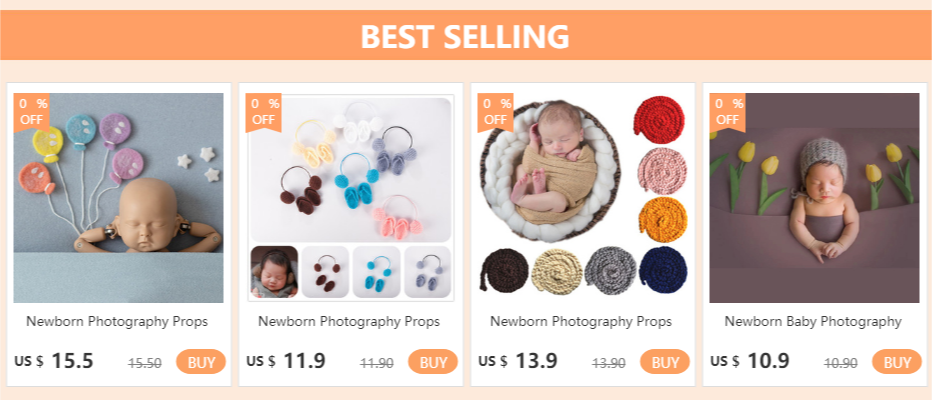Select the brown pom-pom headband small thumbnail
This screenshot has height=400, width=932.
(325, 272)
